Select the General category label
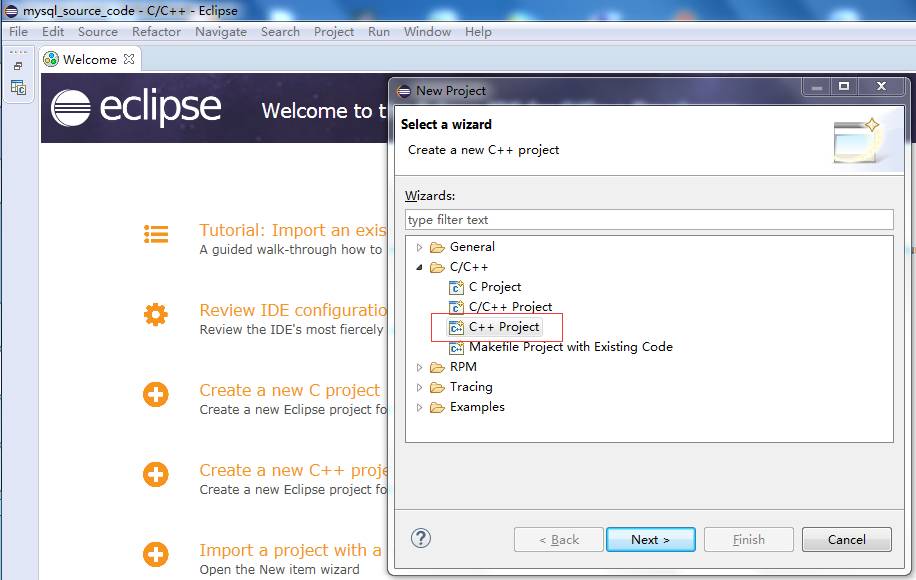The image size is (916, 580). pyautogui.click(x=472, y=247)
